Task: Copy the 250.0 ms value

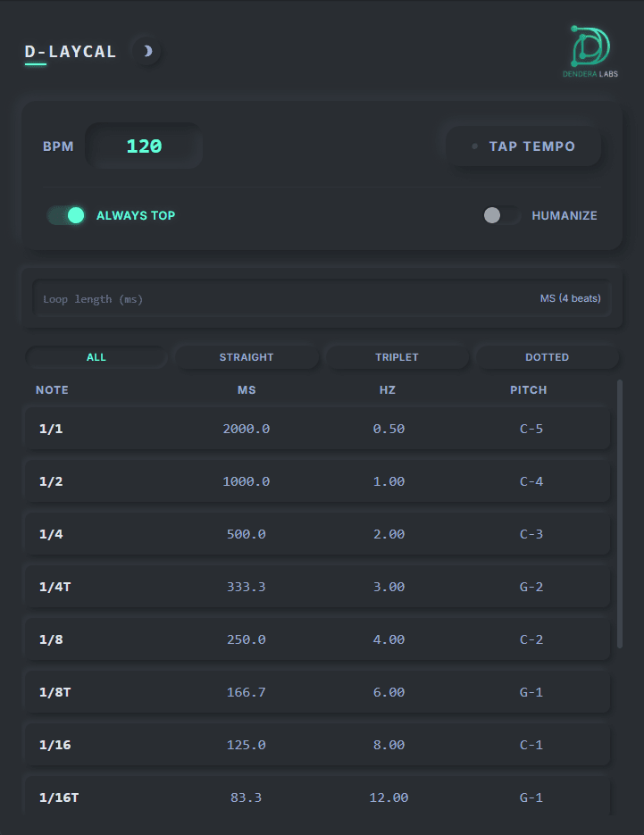Action: click(247, 639)
